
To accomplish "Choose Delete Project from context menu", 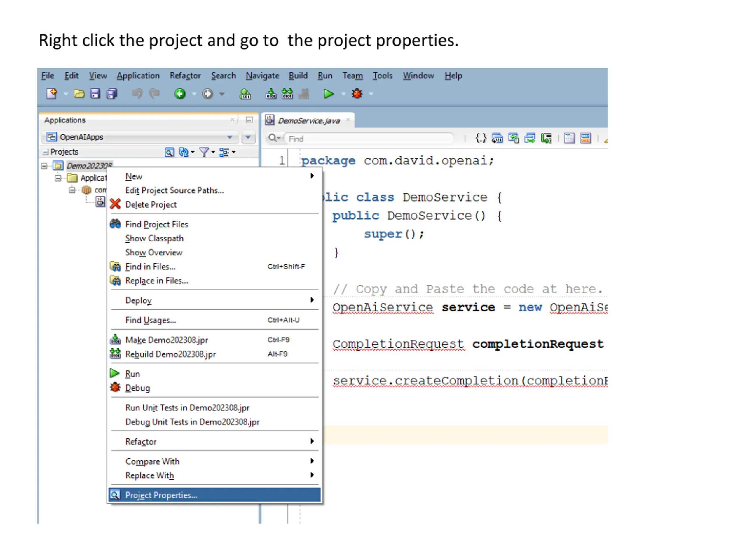I will point(151,204).
